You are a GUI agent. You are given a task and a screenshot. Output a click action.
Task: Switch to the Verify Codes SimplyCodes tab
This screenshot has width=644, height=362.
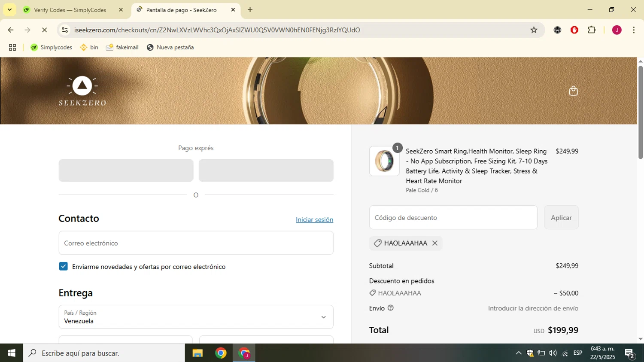point(70,10)
